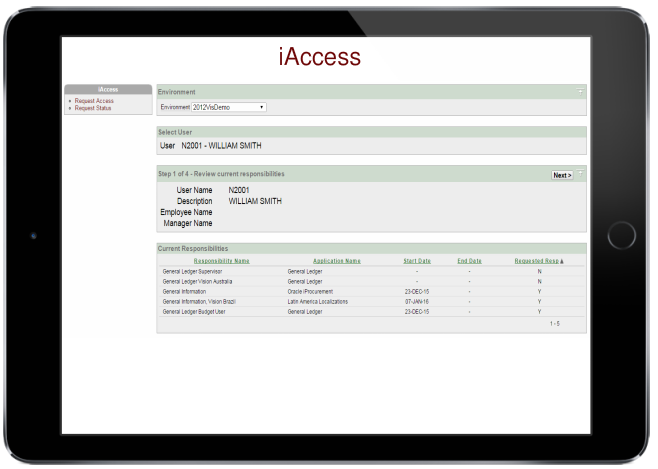658x469 pixels.
Task: Select the General Ledger Budget User row
Action: coord(202,312)
